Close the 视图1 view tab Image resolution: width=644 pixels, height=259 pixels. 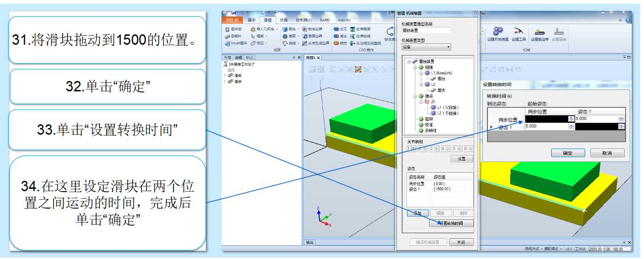click(x=318, y=57)
